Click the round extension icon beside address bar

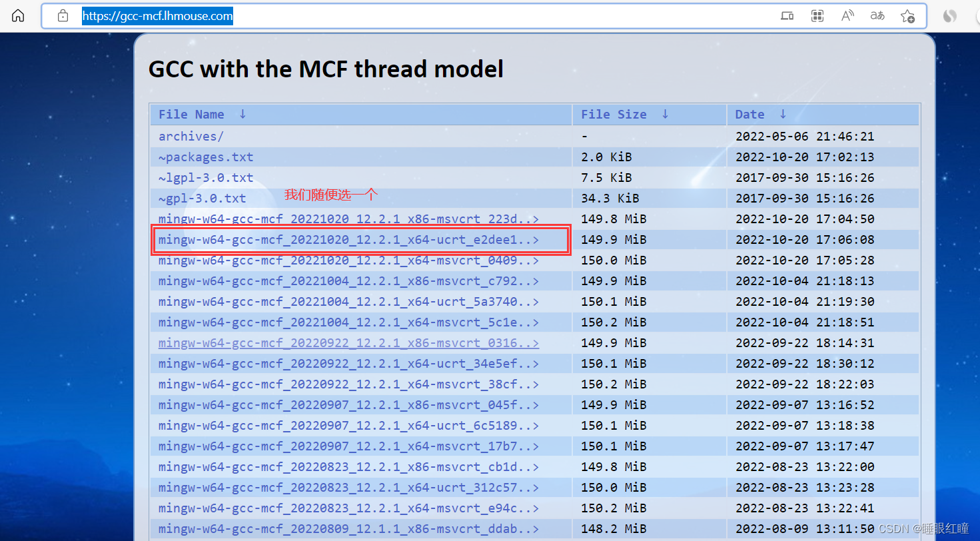click(x=949, y=16)
